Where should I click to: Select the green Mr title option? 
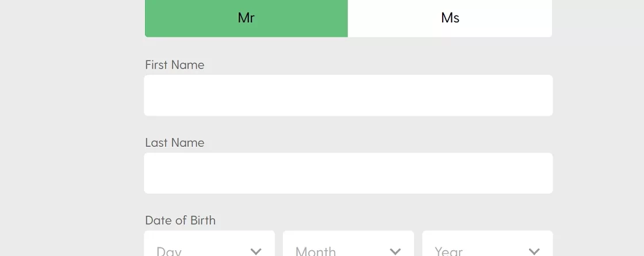247,18
